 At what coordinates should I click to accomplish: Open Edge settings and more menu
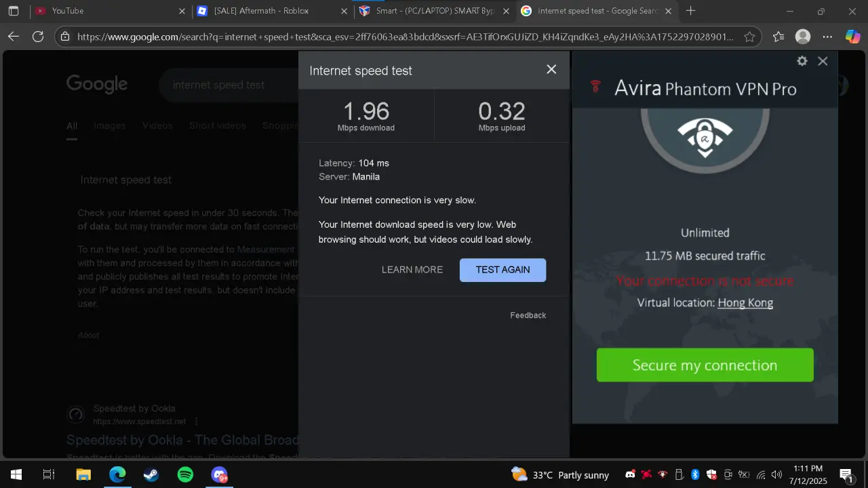pos(827,37)
